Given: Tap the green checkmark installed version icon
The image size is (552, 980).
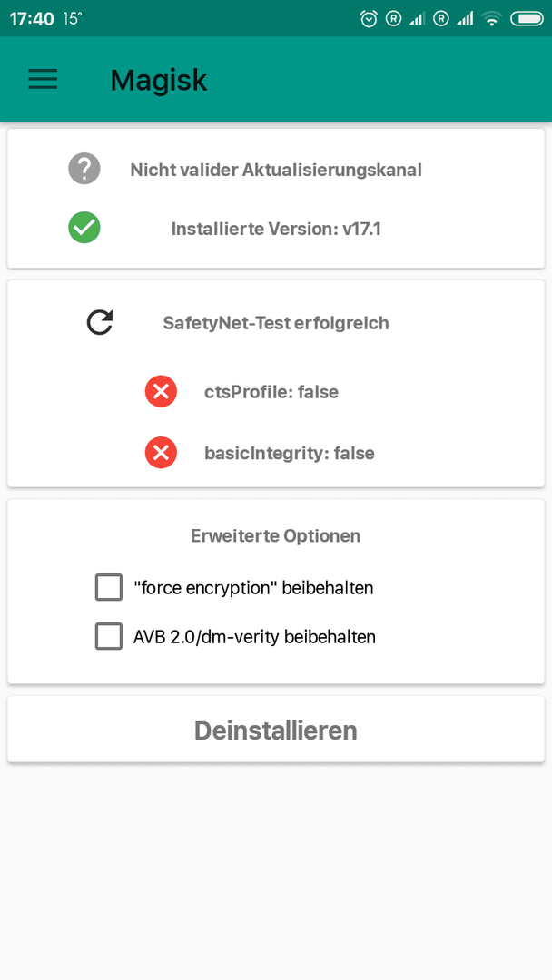Looking at the screenshot, I should click(84, 228).
